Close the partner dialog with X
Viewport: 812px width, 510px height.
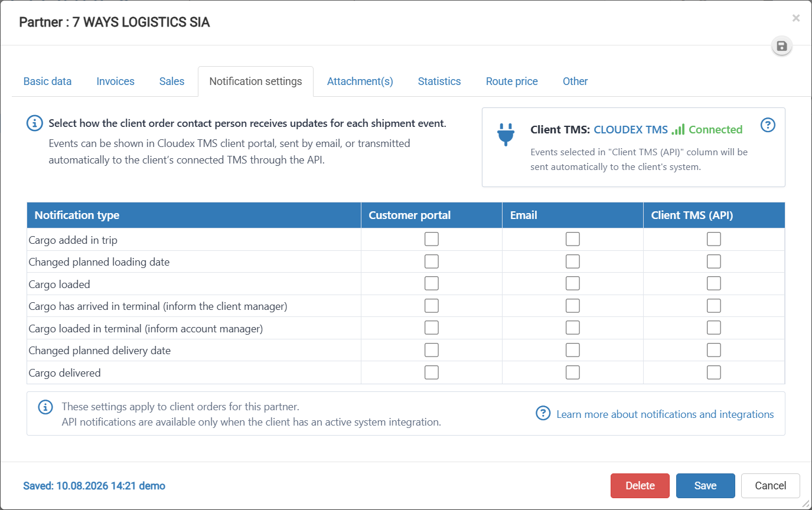point(796,18)
